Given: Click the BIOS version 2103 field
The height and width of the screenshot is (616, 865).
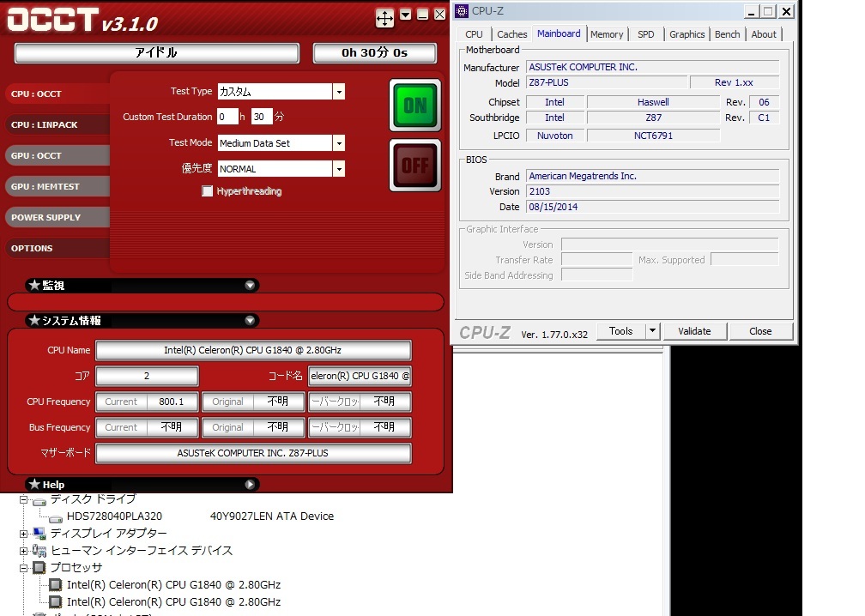Looking at the screenshot, I should (652, 191).
